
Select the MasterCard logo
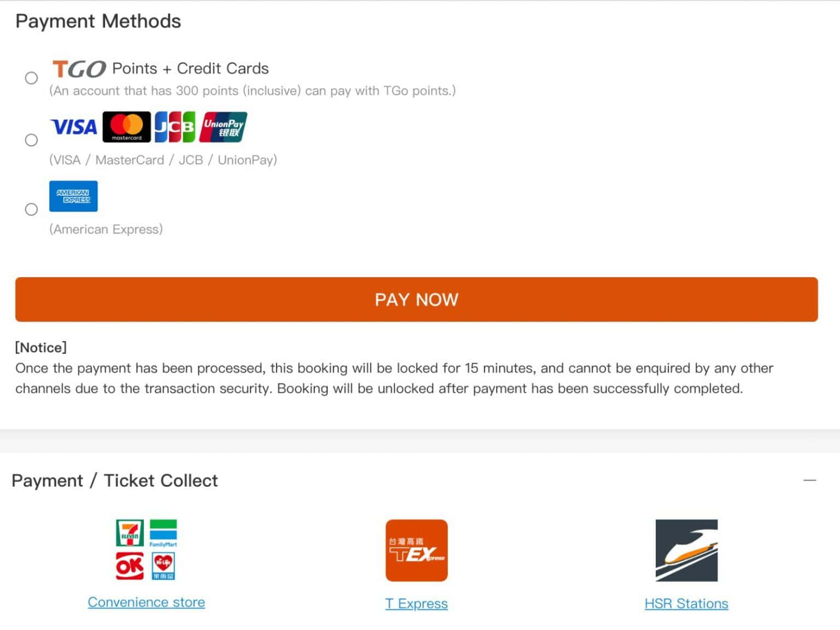(x=127, y=127)
